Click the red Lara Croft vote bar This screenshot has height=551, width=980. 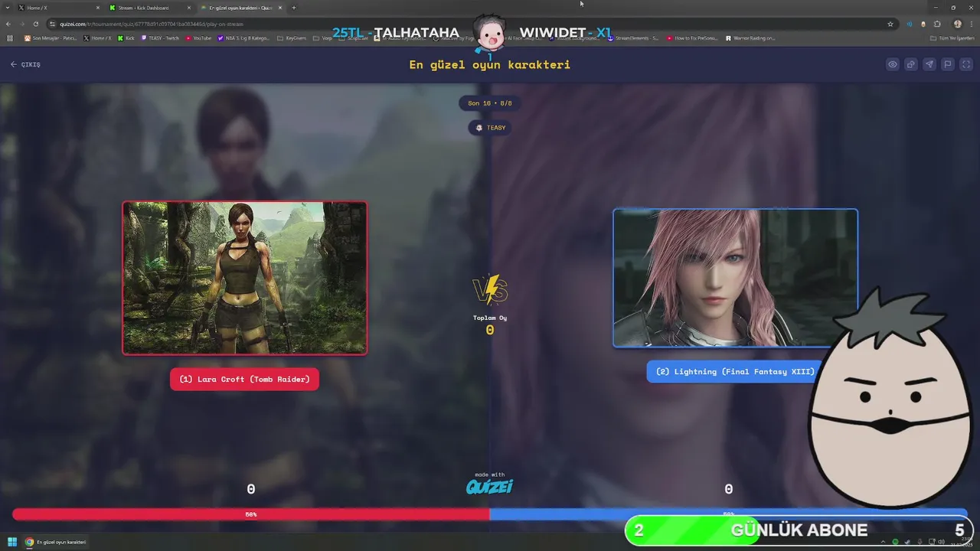[251, 514]
